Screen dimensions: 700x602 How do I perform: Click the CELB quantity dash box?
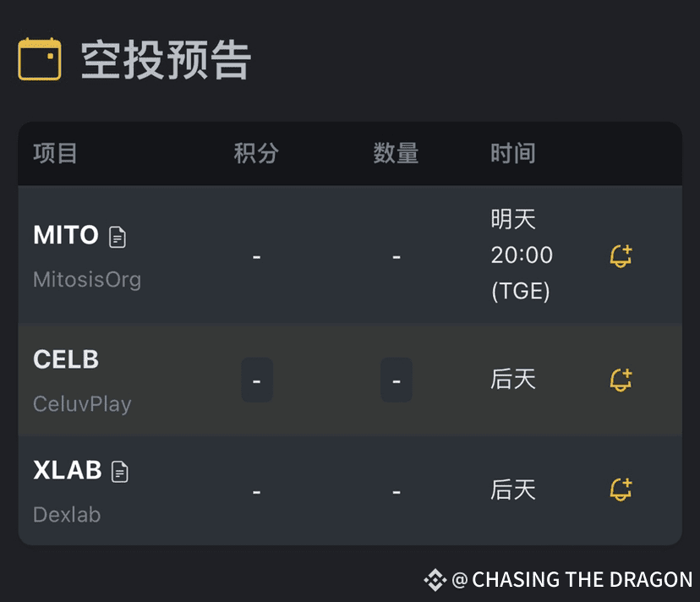click(396, 380)
